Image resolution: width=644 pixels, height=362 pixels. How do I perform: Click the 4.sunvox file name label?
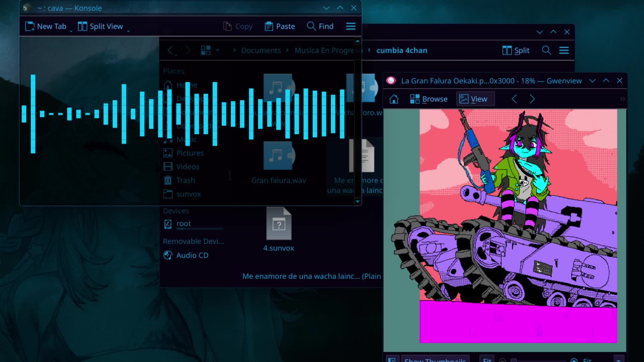click(x=278, y=248)
